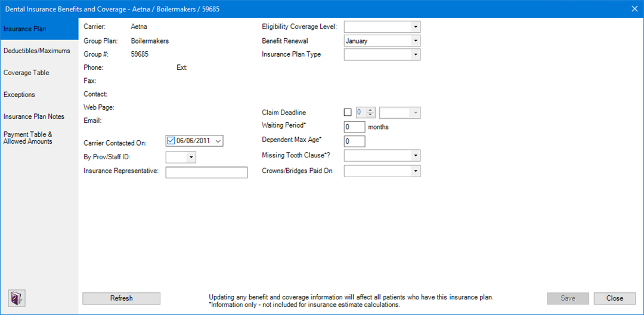Switch to the Deductibles/Maximums tab
644x315 pixels.
coord(37,51)
